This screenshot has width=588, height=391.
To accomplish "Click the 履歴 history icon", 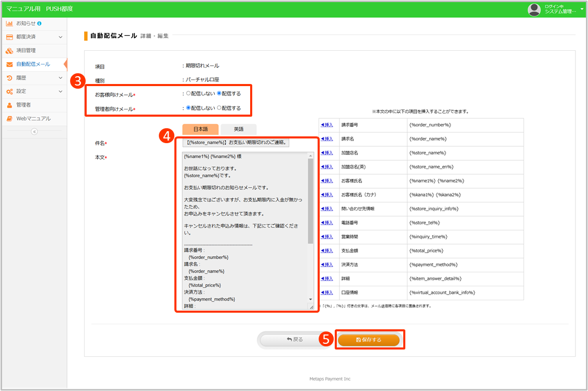I will point(9,78).
